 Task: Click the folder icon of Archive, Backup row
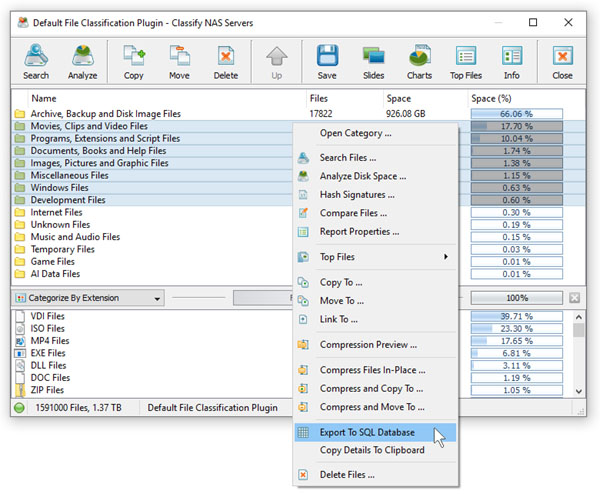click(x=20, y=114)
